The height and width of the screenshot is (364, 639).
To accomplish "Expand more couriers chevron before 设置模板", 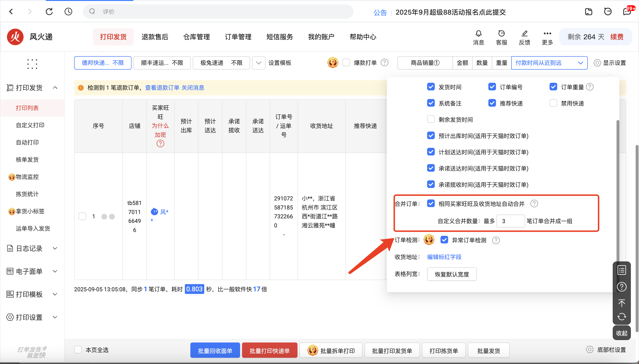I will (x=259, y=63).
